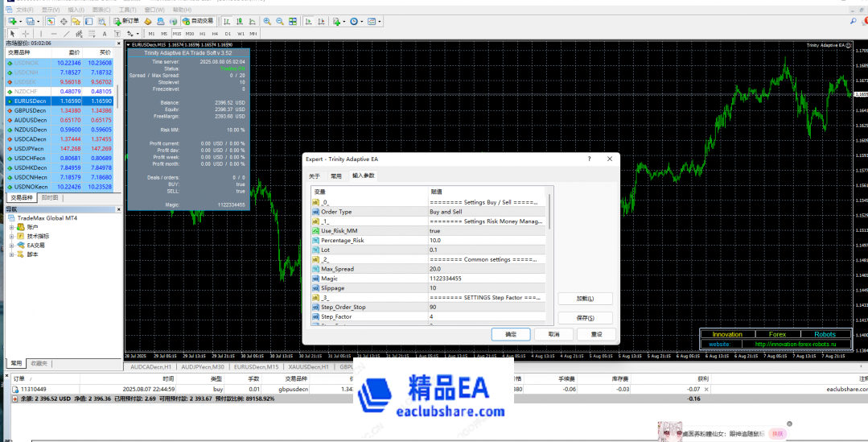Expand the 账户 tree node in navigator

[x=12, y=227]
